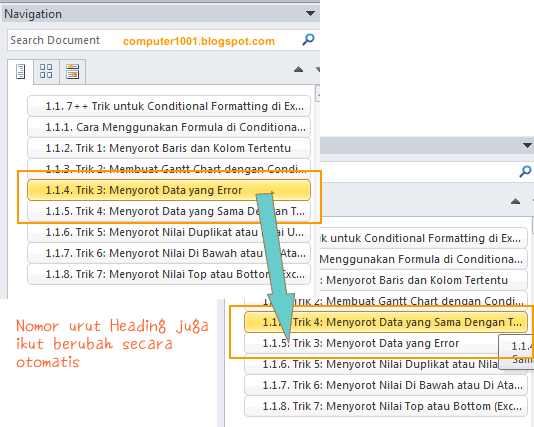Select heading 1.1. 7++ Trik untuk Conditional Formatting
The width and height of the screenshot is (534, 427).
(169, 106)
